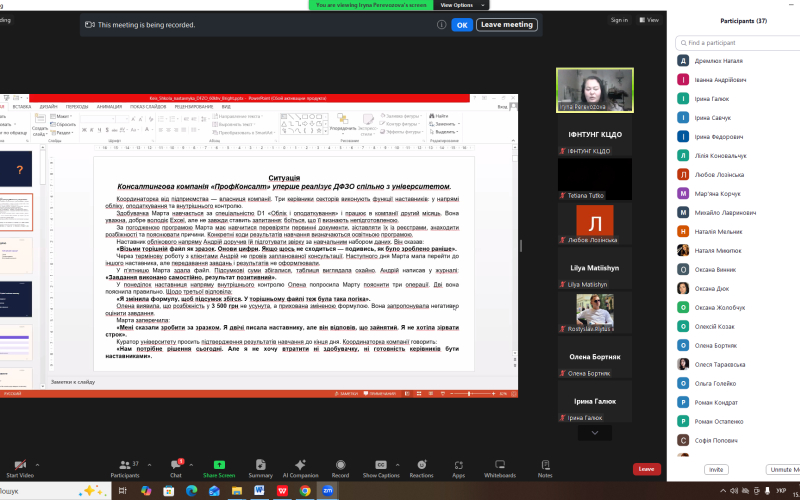Open the Participants list button
Viewport: 800px width, 500px height.
click(125, 468)
